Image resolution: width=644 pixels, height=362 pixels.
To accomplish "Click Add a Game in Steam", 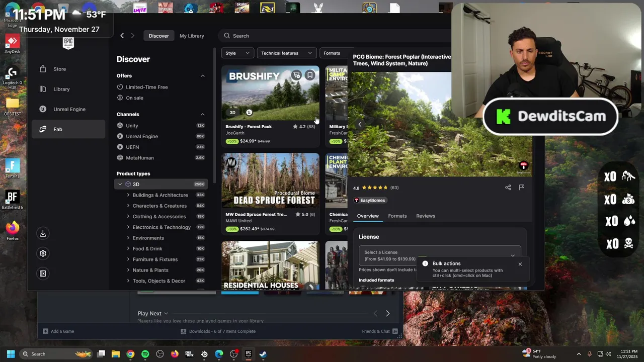I will tap(58, 331).
